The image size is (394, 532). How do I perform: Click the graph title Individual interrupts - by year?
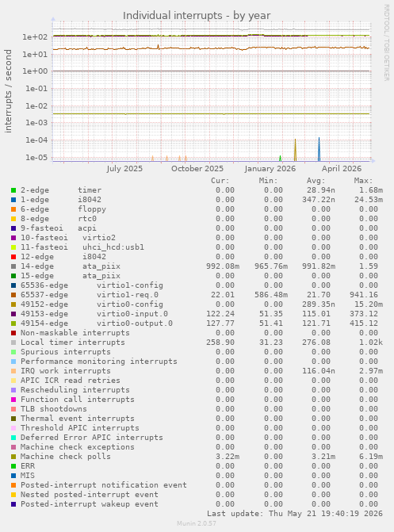(197, 16)
